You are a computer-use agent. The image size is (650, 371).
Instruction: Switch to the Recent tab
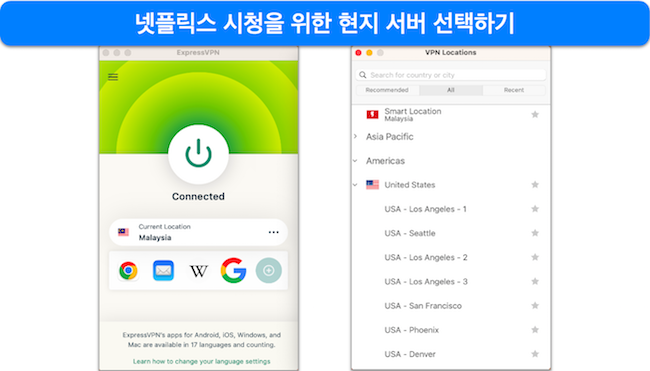[x=514, y=90]
